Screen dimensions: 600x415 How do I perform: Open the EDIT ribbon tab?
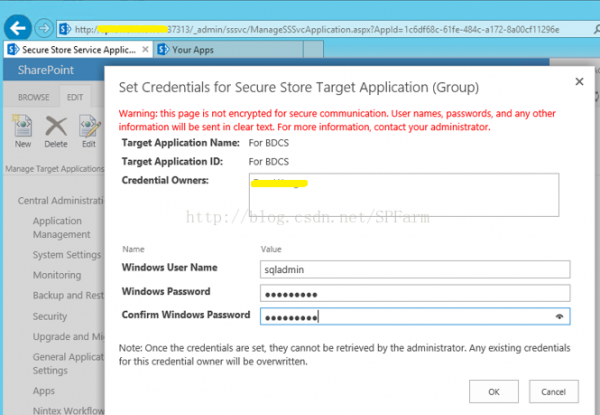(x=75, y=97)
